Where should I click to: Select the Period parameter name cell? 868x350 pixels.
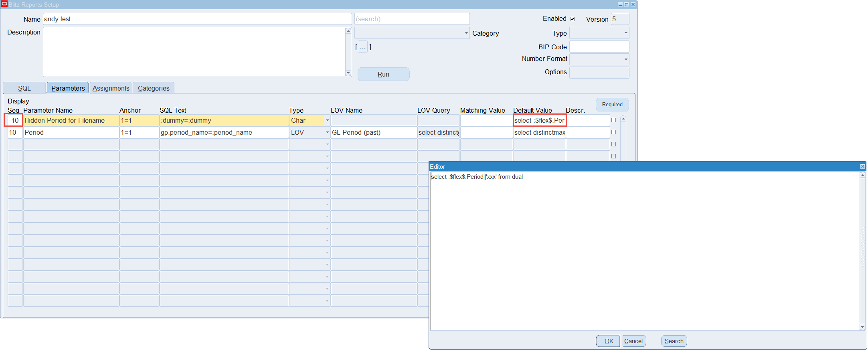pyautogui.click(x=71, y=132)
